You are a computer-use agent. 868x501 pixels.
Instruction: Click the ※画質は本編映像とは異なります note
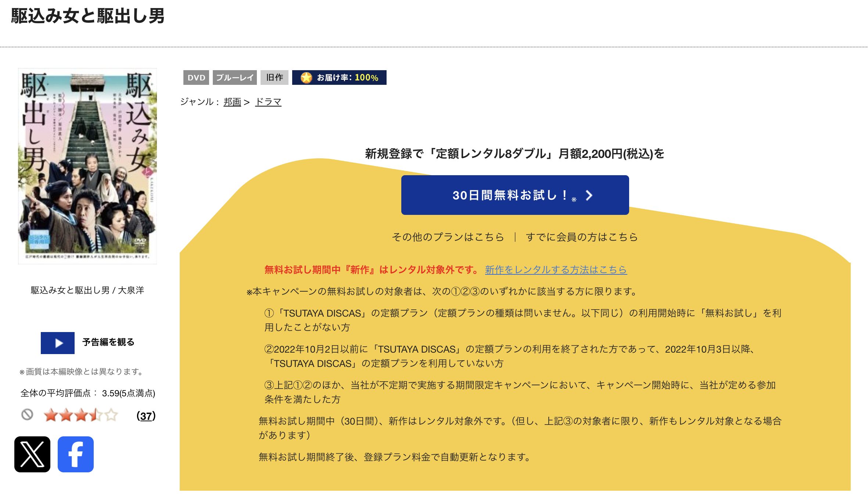point(81,372)
